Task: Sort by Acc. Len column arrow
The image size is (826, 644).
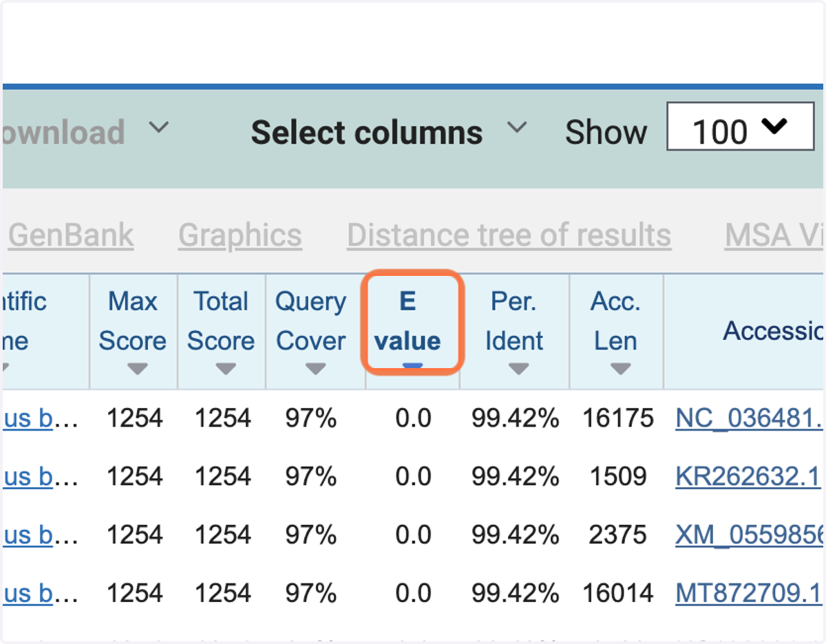Action: pyautogui.click(x=620, y=369)
